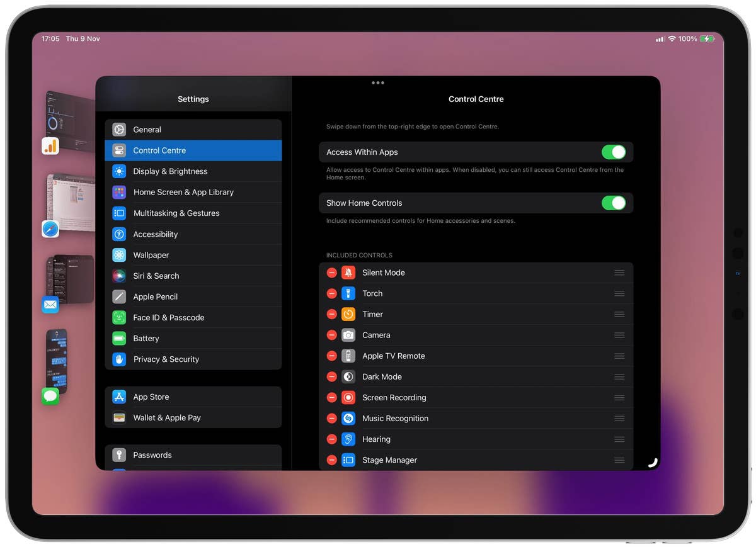
Task: Tap the Apple TV Remote icon
Action: [x=348, y=356]
